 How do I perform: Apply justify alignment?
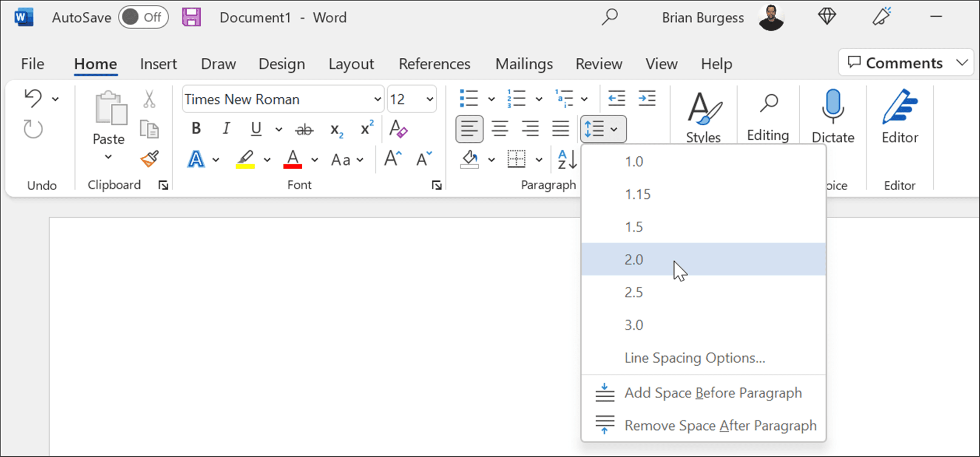(x=560, y=129)
